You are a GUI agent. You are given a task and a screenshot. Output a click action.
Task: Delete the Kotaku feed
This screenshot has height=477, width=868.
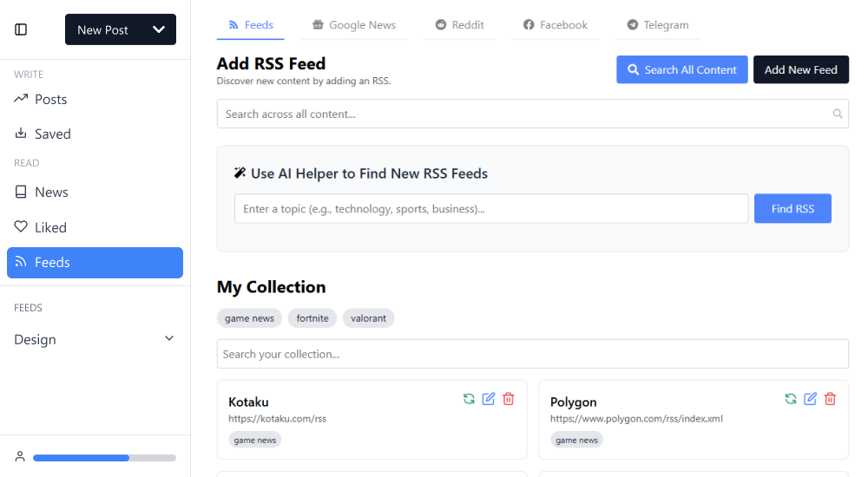(509, 399)
